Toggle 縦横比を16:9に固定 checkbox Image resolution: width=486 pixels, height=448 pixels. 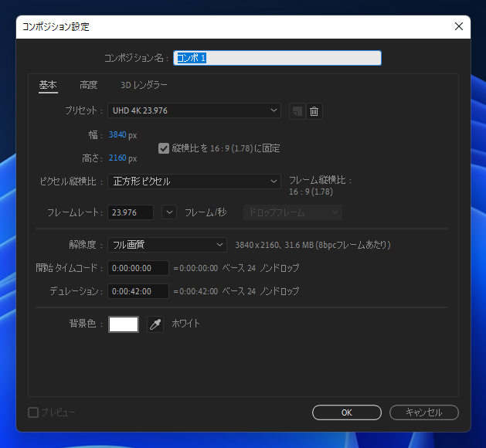click(x=163, y=148)
